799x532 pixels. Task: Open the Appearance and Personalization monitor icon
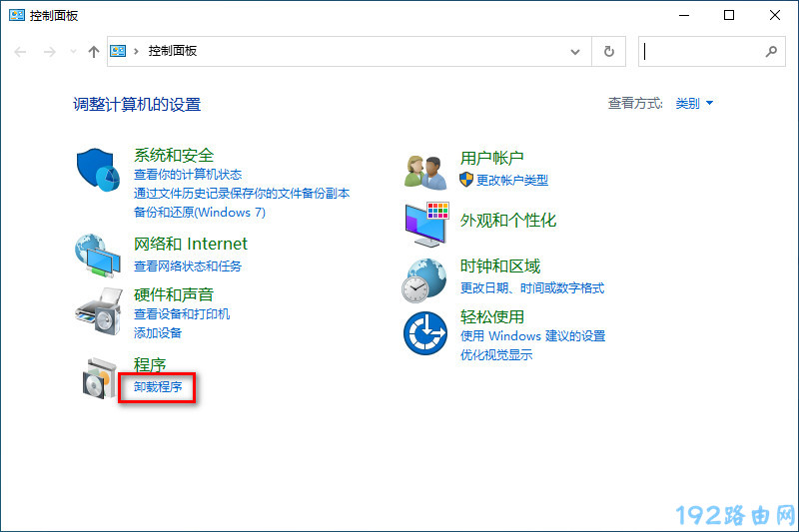pos(425,223)
